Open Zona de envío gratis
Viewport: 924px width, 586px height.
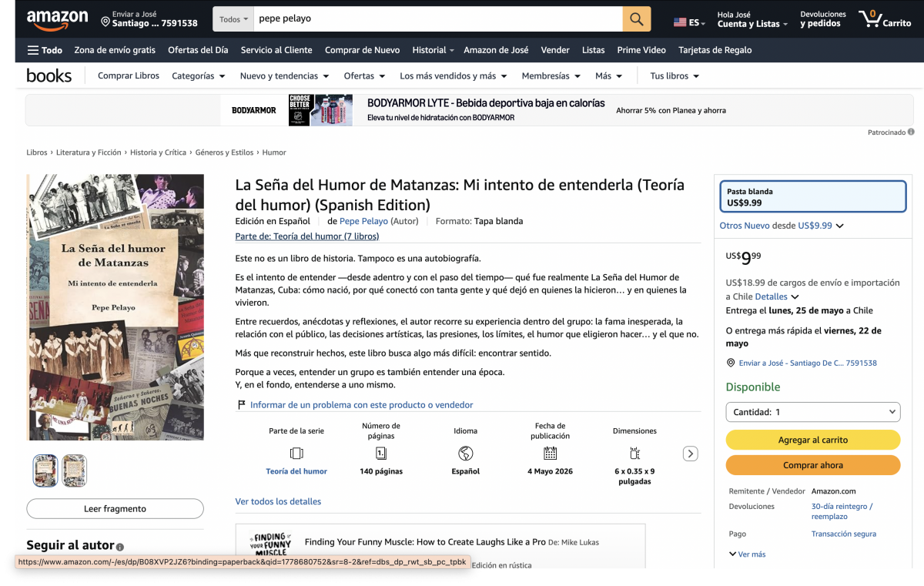[115, 50]
